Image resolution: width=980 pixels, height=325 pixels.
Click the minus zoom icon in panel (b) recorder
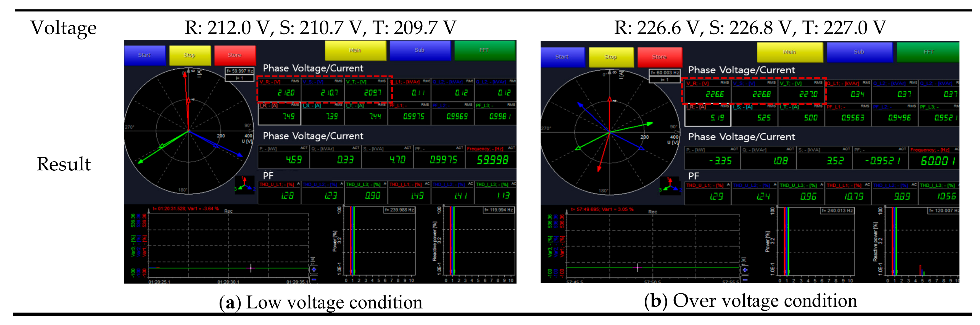point(745,280)
